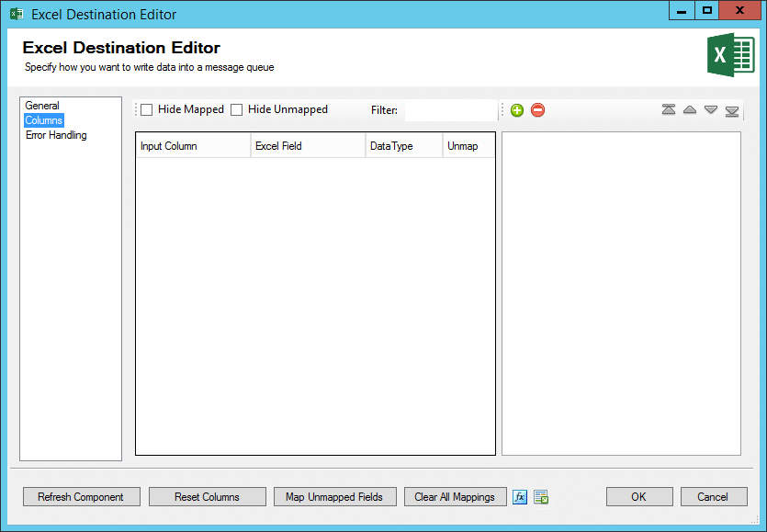Image resolution: width=767 pixels, height=532 pixels.
Task: Confirm with the OK button
Action: [639, 497]
